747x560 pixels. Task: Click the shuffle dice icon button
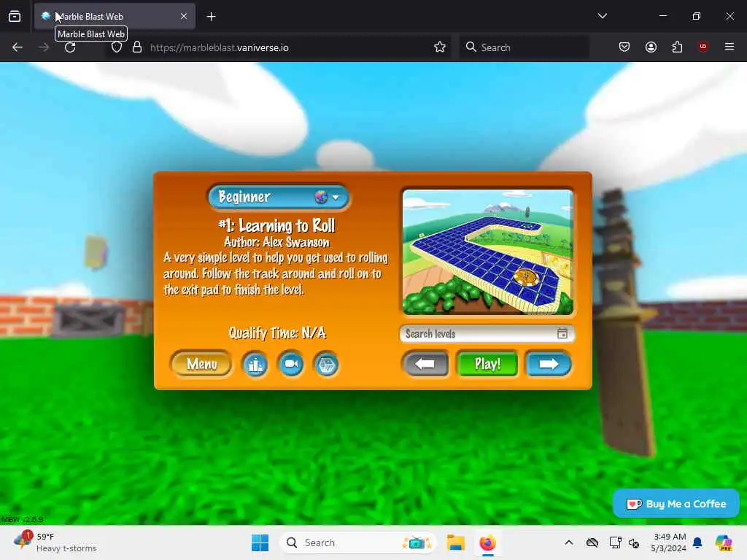click(326, 365)
